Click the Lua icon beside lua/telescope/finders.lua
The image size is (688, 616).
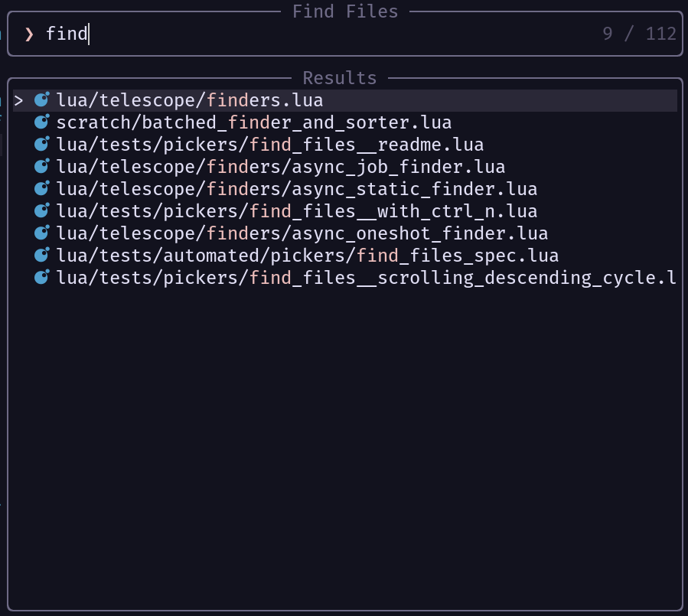41,99
